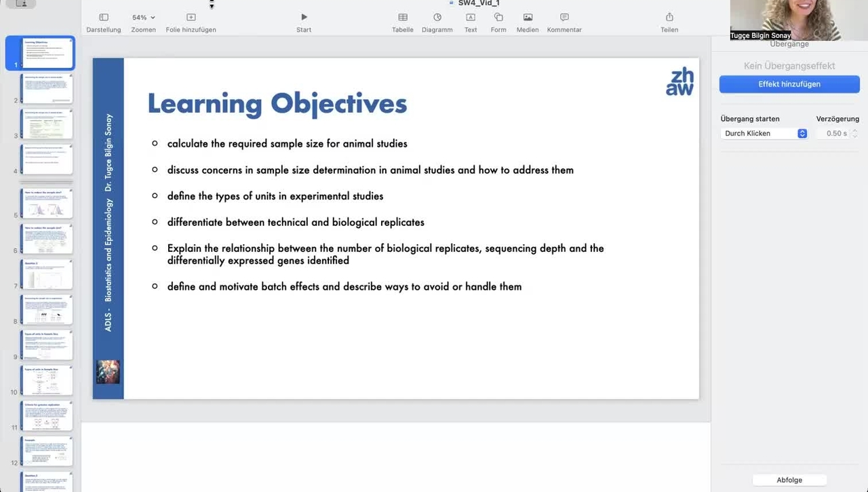Click the Effekt hinzufügen button

coord(789,84)
